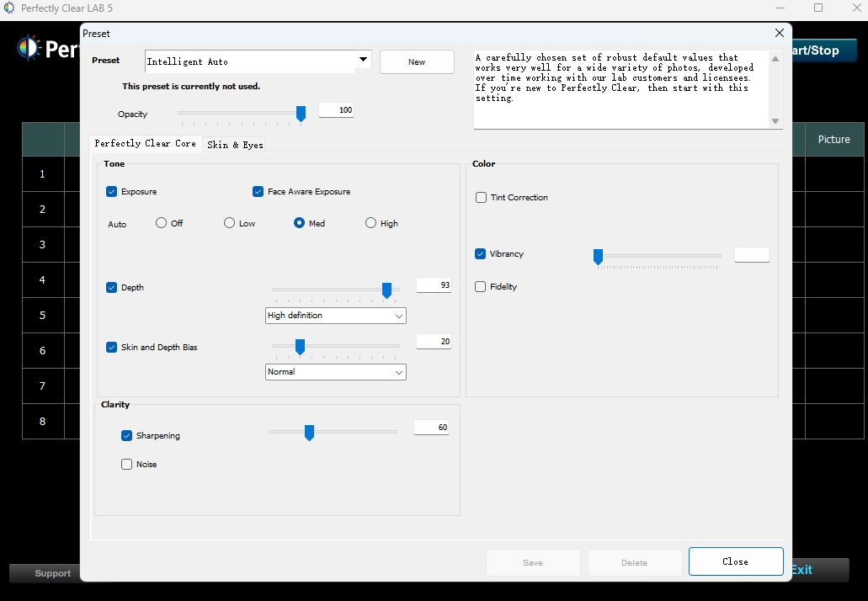Click the Depth value field showing 93
The image size is (868, 601).
point(434,285)
